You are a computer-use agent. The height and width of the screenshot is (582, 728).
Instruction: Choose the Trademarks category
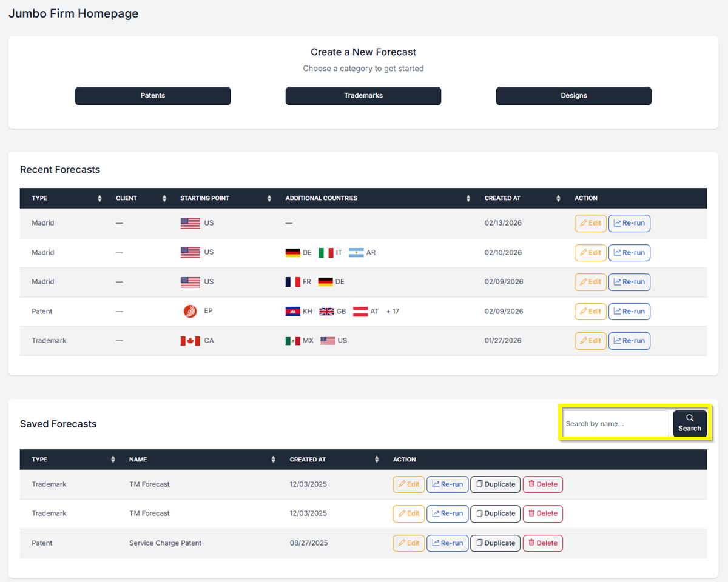click(x=363, y=96)
